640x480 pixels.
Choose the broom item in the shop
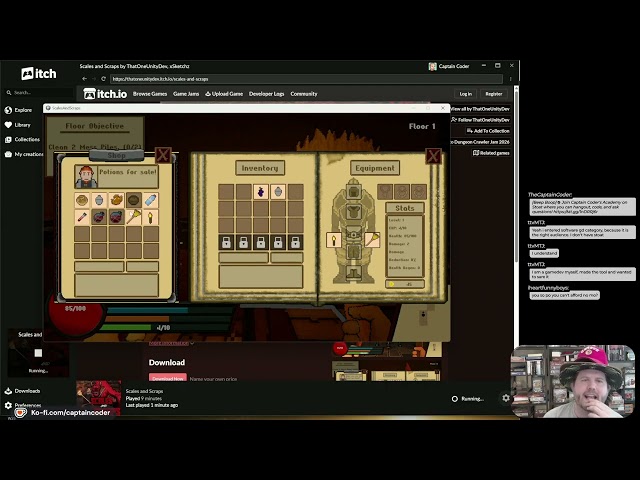(x=133, y=217)
